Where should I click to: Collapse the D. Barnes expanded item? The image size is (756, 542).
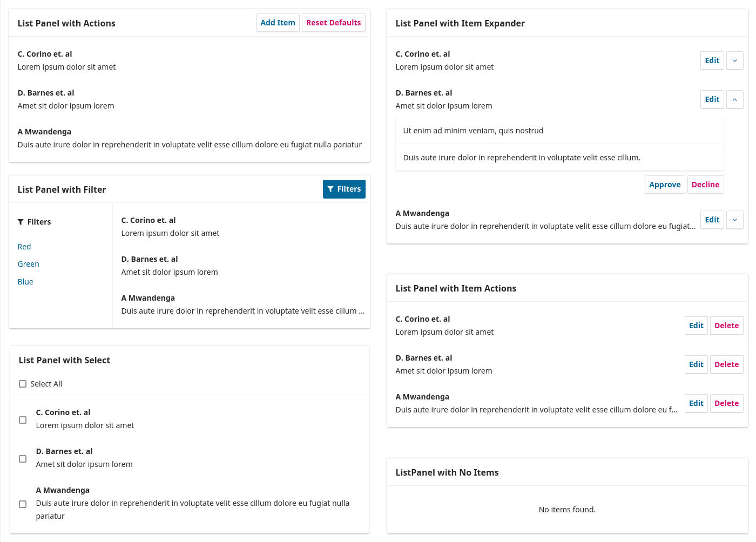click(734, 99)
